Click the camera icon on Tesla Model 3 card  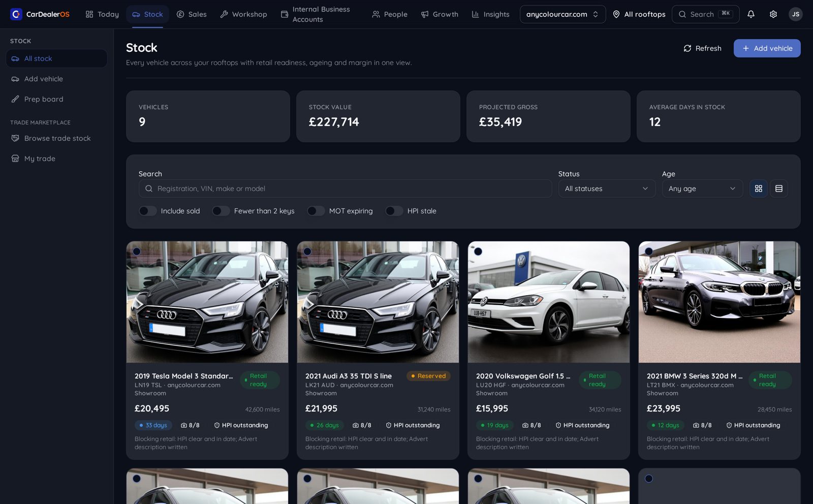184,425
